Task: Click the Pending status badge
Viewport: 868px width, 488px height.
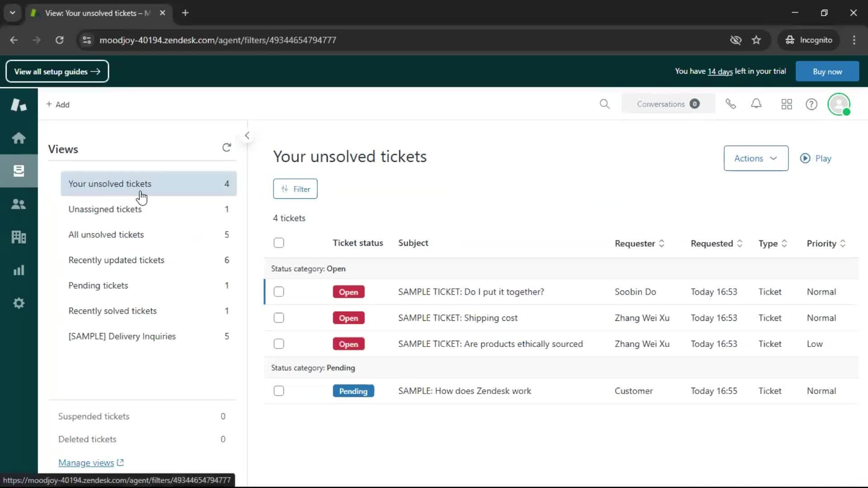Action: [x=353, y=391]
